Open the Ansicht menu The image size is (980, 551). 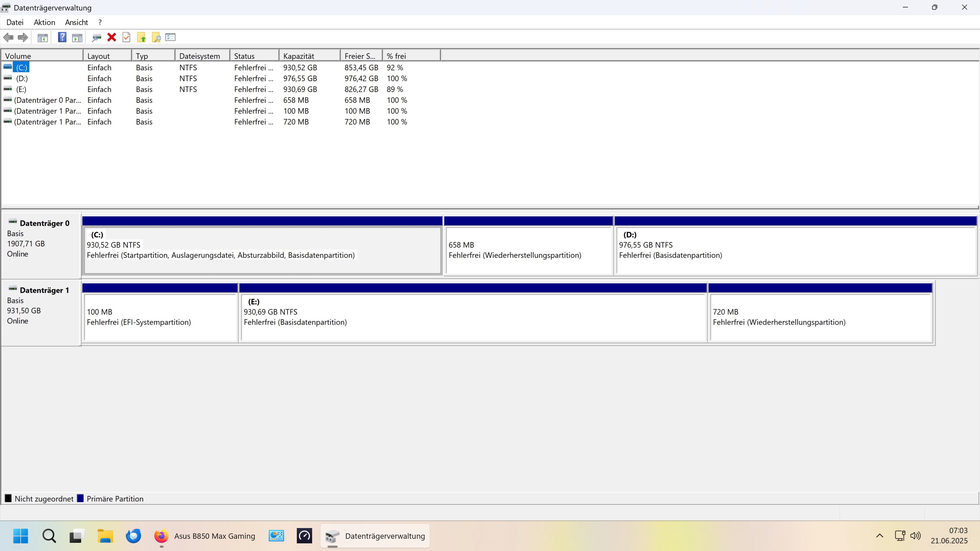tap(76, 22)
